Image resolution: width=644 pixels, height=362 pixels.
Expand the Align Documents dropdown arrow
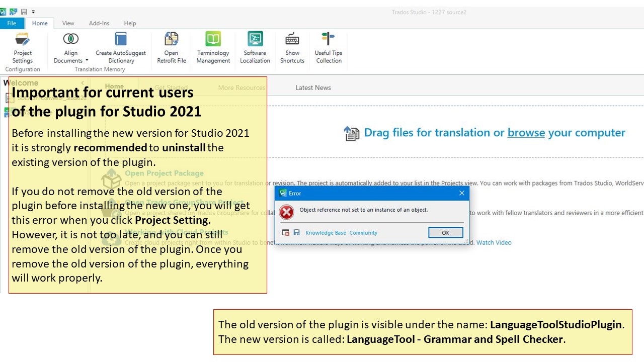point(87,61)
